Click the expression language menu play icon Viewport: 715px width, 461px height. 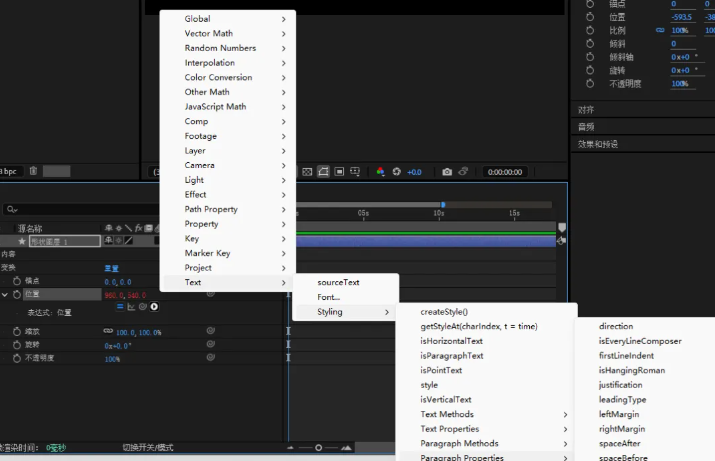(155, 307)
